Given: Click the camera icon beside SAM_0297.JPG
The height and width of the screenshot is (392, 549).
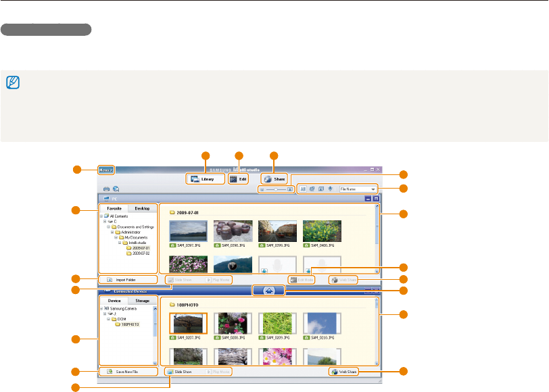Looking at the screenshot, I should [172, 245].
